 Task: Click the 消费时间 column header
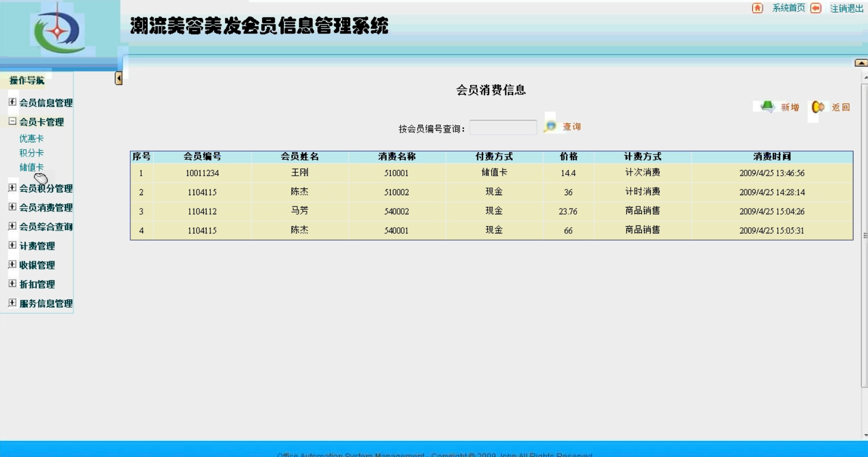tap(772, 157)
